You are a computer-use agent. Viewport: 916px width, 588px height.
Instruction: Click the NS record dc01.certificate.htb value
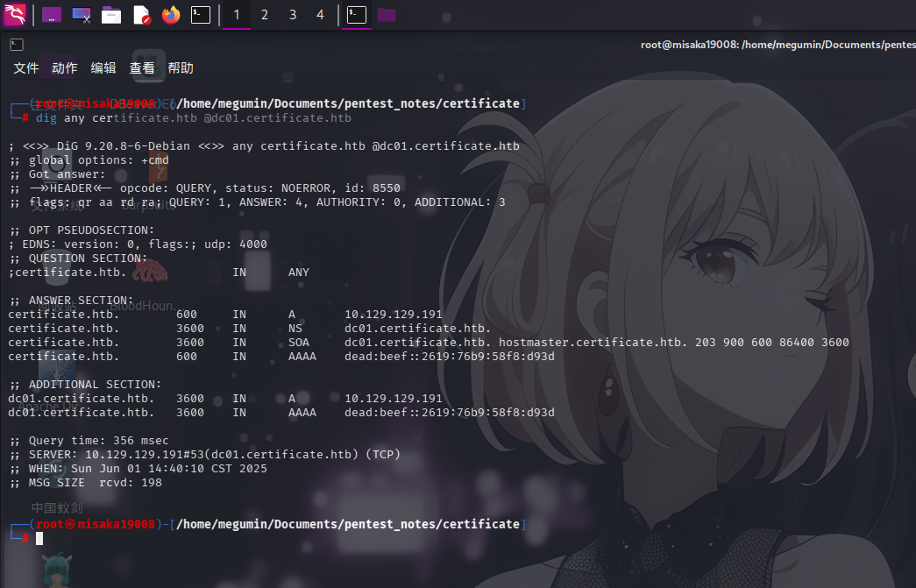[x=418, y=328]
